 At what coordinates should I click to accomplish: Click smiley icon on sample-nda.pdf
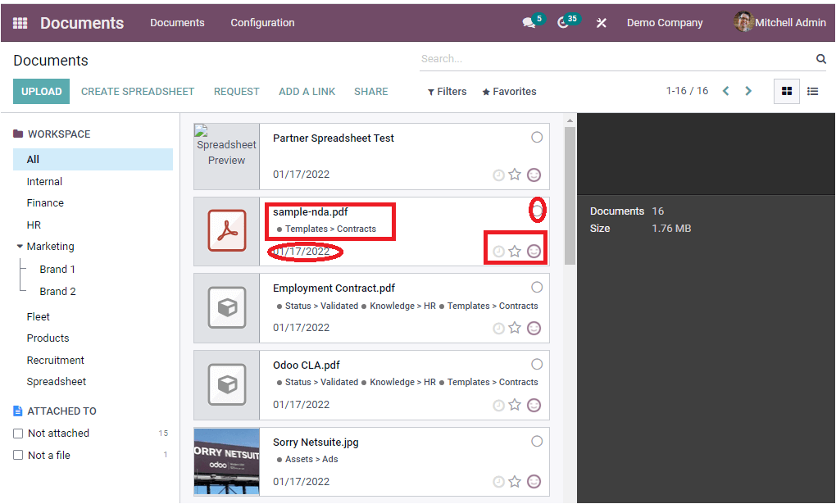[534, 252]
